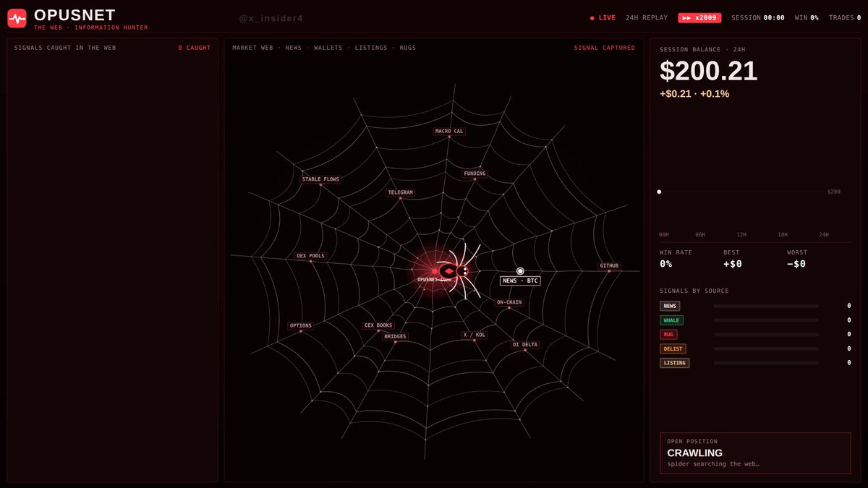This screenshot has height=488, width=868.
Task: Click the STABLE FLOWS web node
Action: [320, 179]
